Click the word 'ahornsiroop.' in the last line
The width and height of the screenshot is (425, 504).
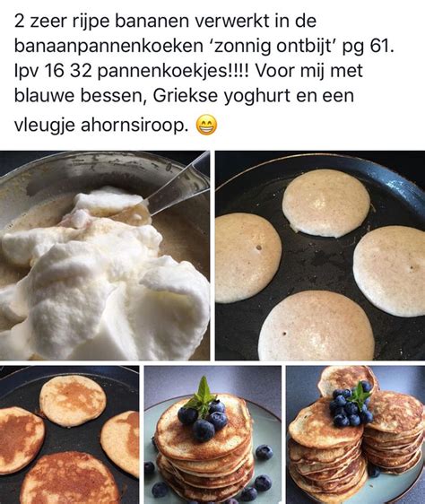(134, 125)
